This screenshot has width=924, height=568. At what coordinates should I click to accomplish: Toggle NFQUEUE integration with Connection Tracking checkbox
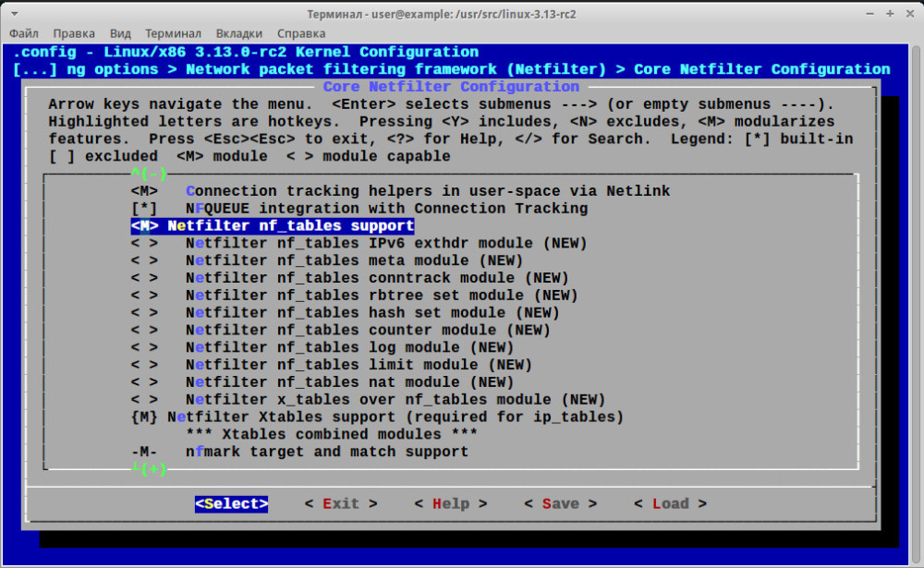[x=144, y=209]
